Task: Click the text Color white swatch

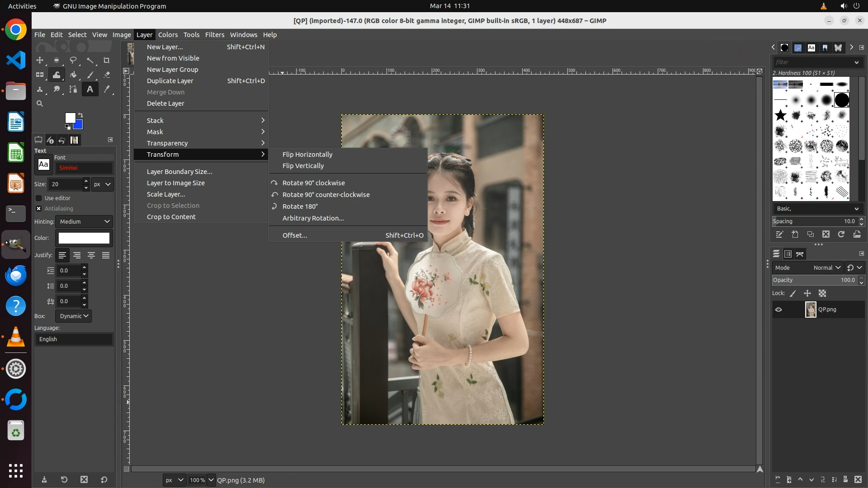Action: pyautogui.click(x=84, y=238)
